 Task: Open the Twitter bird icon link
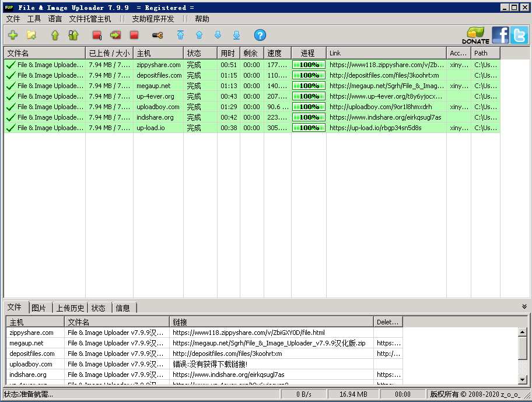[519, 35]
